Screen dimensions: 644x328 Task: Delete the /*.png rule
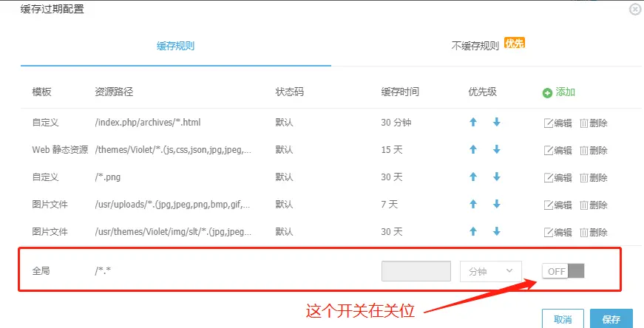594,177
